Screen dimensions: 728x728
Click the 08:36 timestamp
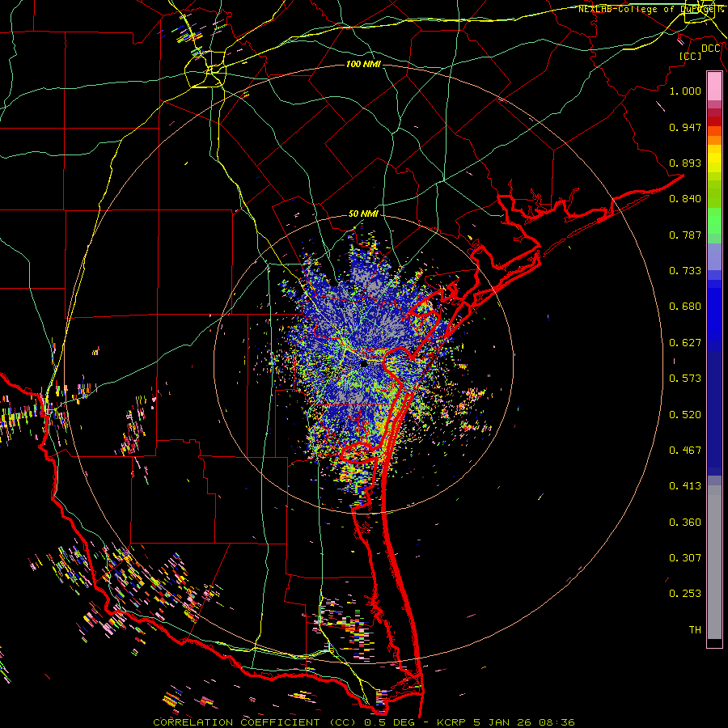tap(557, 722)
